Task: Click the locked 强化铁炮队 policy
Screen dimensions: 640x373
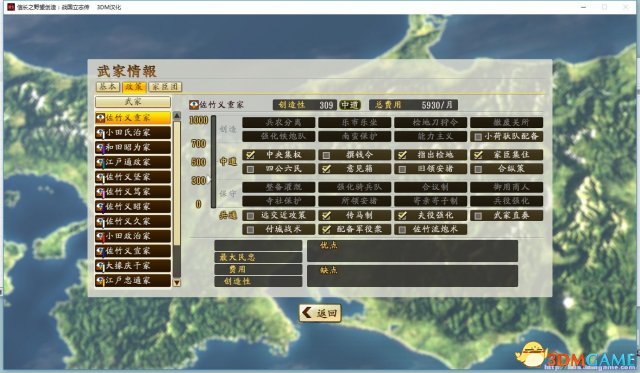Action: 279,136
